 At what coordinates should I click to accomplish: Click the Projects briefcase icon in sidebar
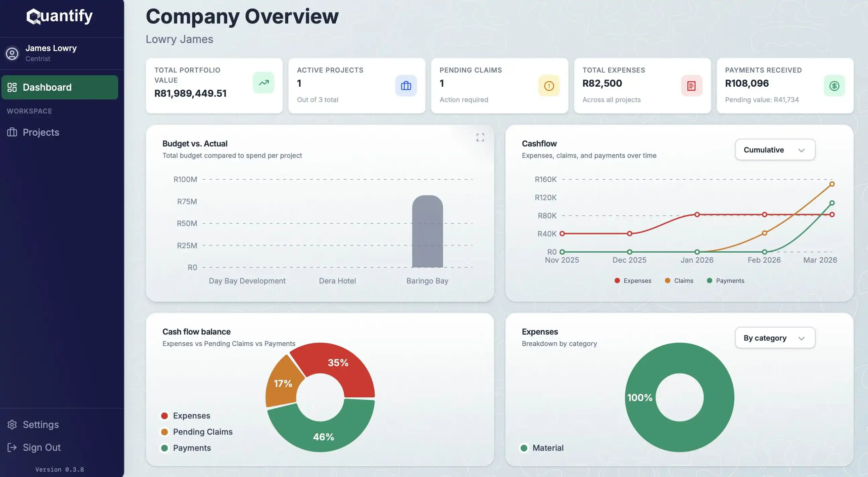click(x=12, y=132)
